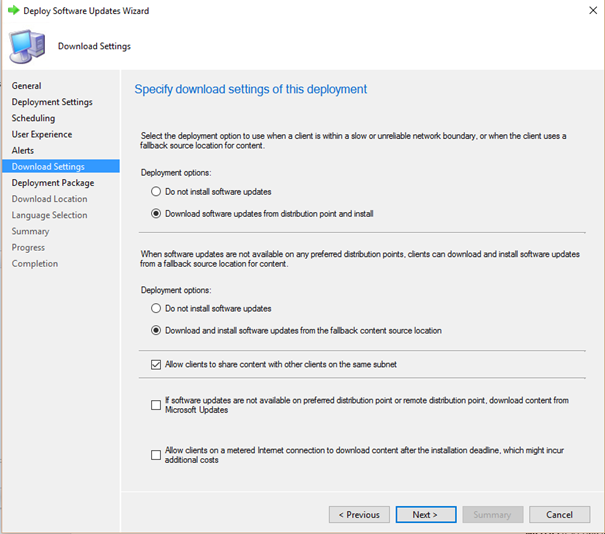Close the Deploy Software Updates Wizard window
The image size is (605, 534).
coord(593,10)
